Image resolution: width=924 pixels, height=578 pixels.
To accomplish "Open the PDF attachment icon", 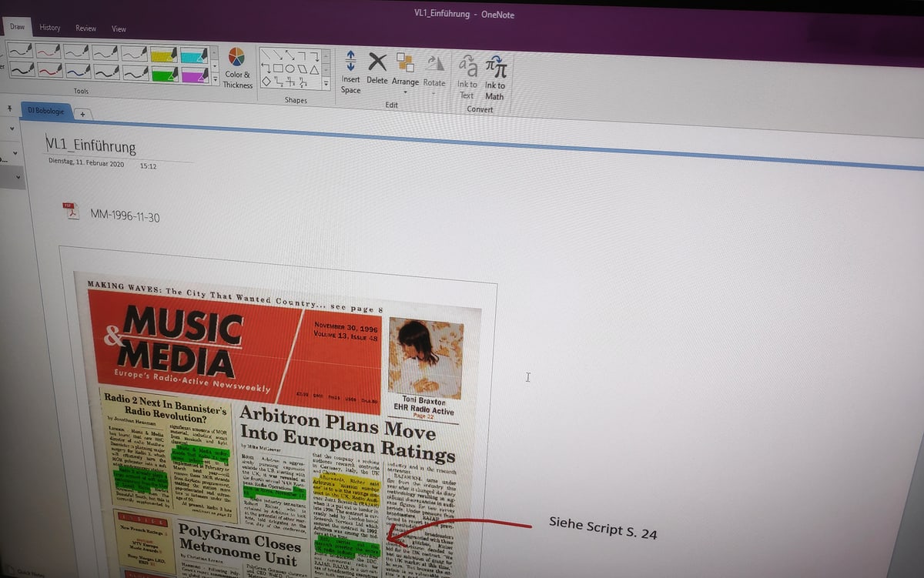I will pyautogui.click(x=72, y=211).
